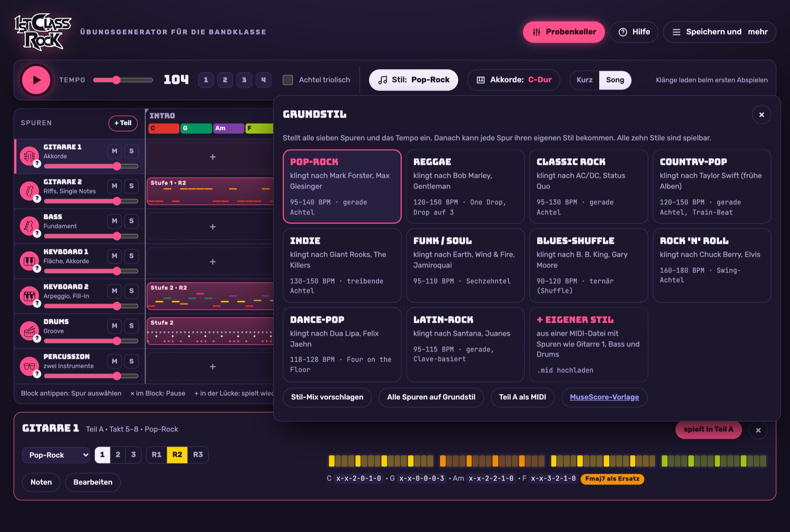Close the Grundstil panel
The height and width of the screenshot is (532, 790).
(761, 115)
